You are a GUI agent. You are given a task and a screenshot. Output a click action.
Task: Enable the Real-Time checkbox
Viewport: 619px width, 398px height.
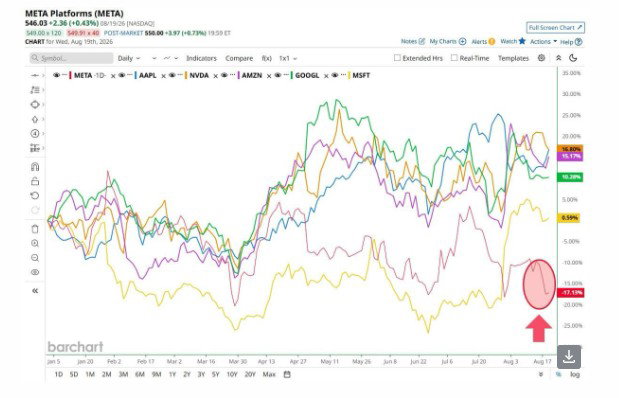click(x=454, y=58)
